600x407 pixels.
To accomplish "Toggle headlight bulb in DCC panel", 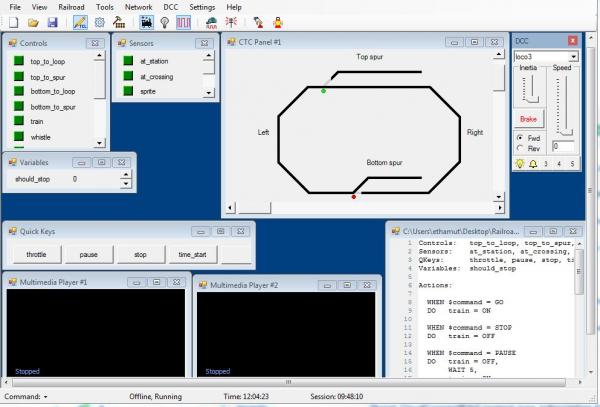I will pos(520,162).
